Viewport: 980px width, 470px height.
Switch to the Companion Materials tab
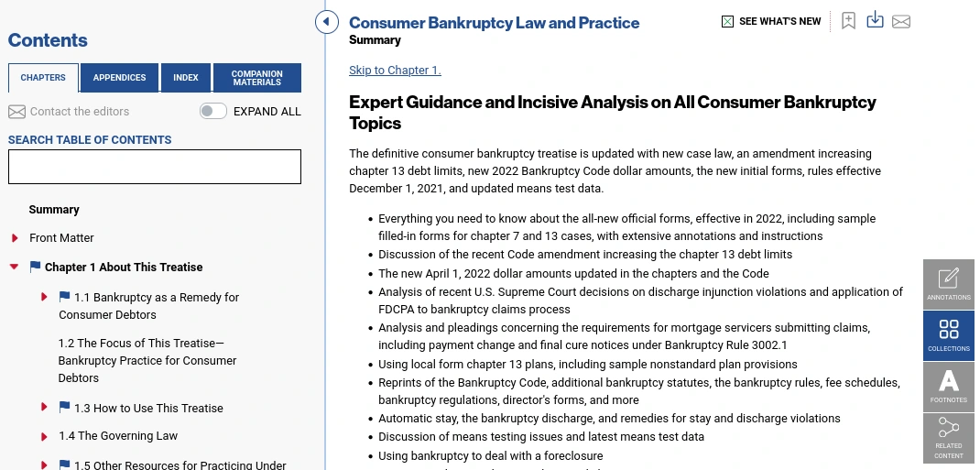(x=256, y=78)
